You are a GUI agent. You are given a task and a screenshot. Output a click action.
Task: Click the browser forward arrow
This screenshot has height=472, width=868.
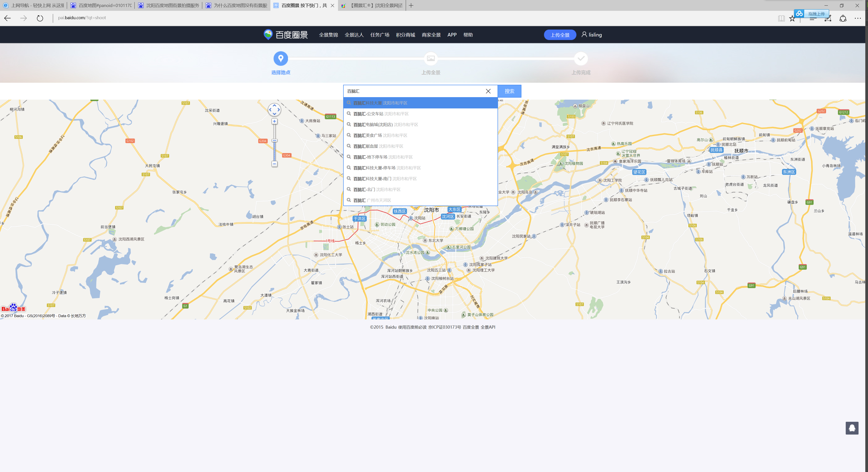23,18
